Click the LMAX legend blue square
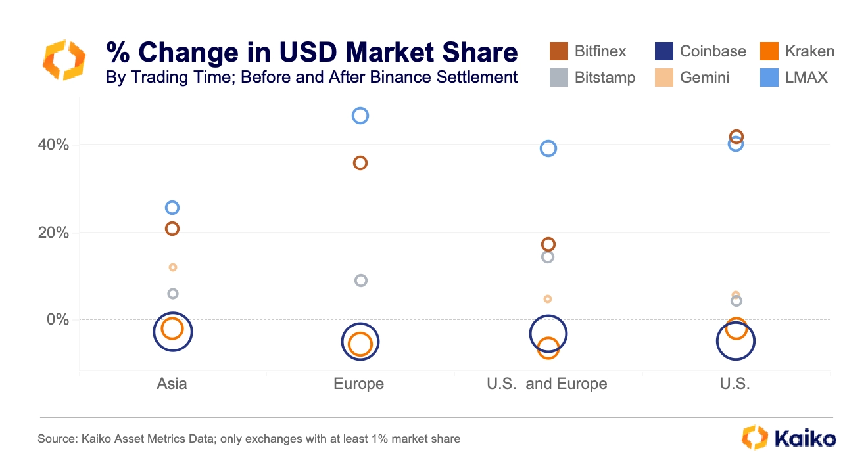 (769, 77)
